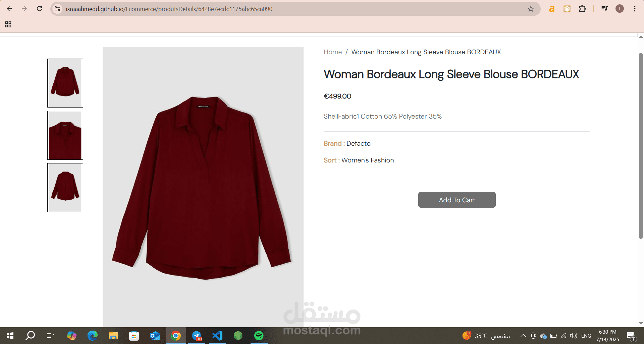Open the Chrome profile avatar
Screen dimensions: 644x344
point(620,9)
